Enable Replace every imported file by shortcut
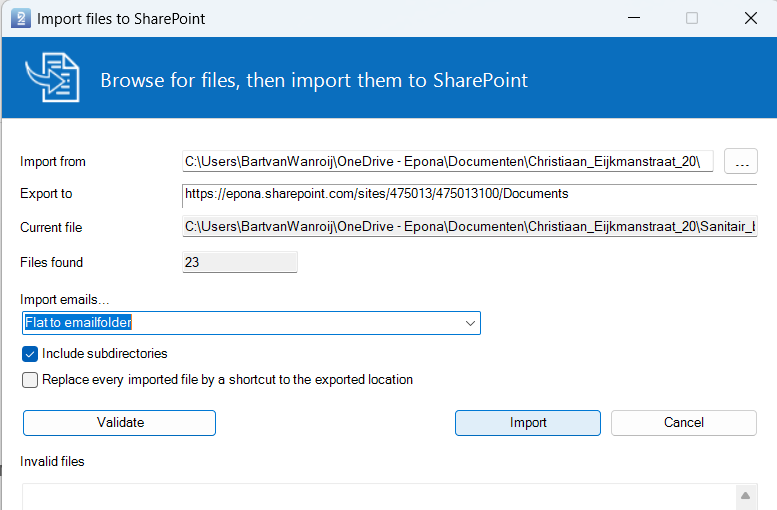The height and width of the screenshot is (510, 777). (30, 380)
